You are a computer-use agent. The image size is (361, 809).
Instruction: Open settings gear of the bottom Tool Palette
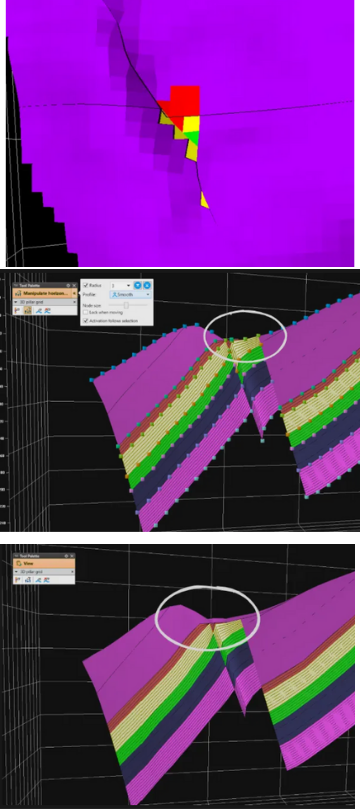click(66, 556)
